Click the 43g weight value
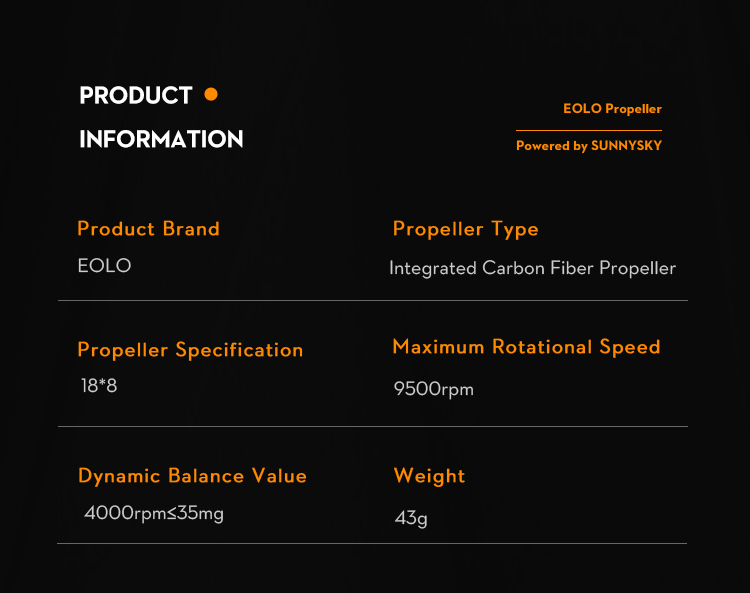The image size is (750, 593). click(411, 518)
